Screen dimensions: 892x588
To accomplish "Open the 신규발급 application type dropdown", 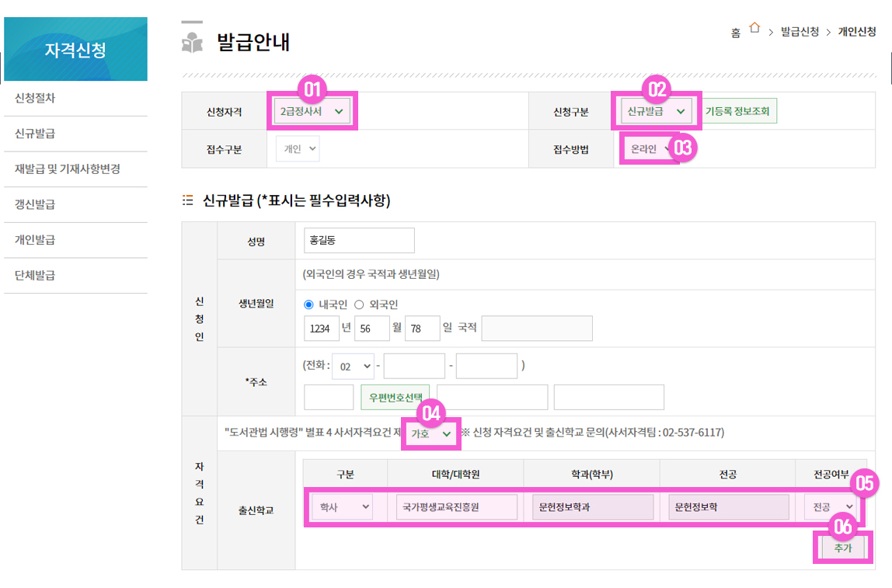I will 657,112.
